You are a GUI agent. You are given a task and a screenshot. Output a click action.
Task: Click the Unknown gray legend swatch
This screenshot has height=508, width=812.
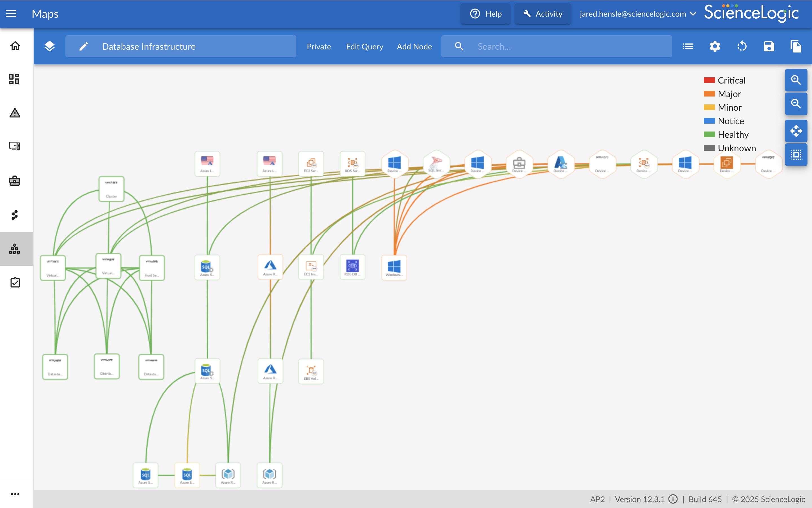click(709, 148)
